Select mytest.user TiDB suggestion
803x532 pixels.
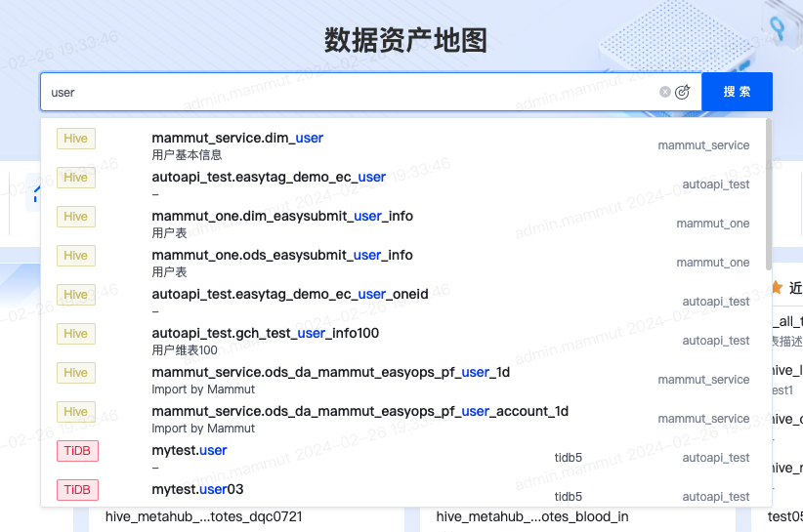(403, 458)
